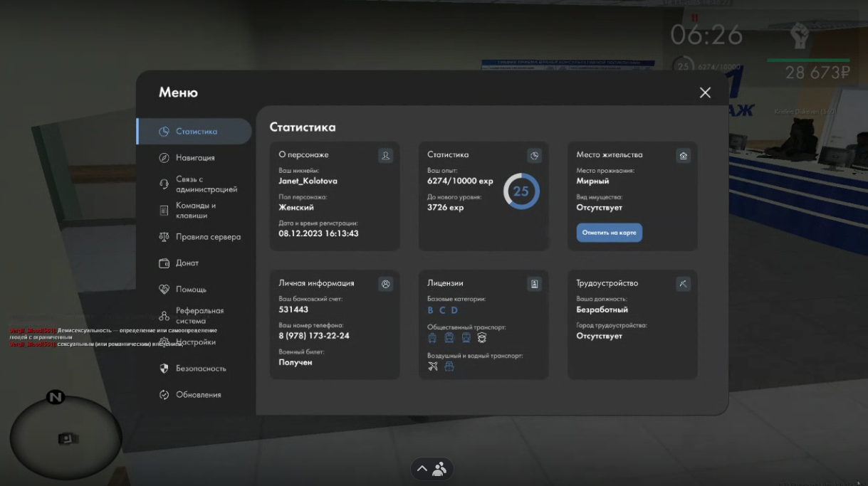Click the second bus icon under Общественный транспорт
868x486 pixels.
[449, 338]
